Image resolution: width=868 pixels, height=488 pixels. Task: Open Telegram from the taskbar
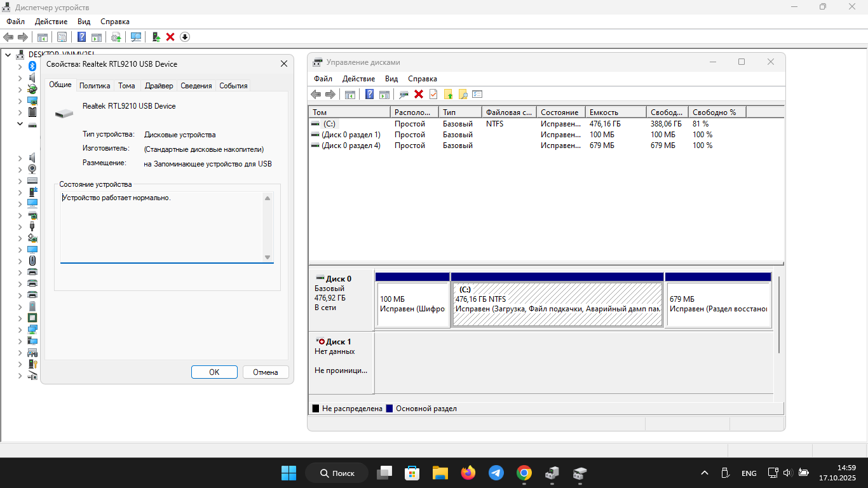pyautogui.click(x=496, y=473)
